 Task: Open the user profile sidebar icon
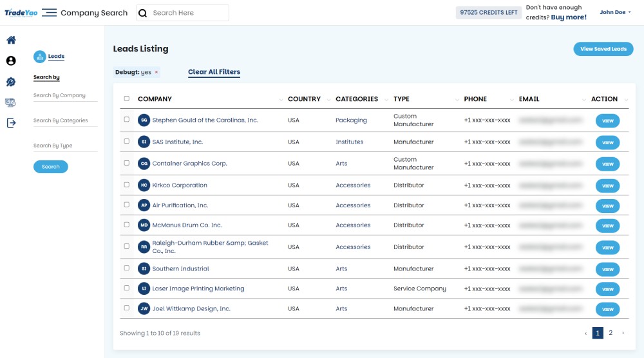click(11, 61)
